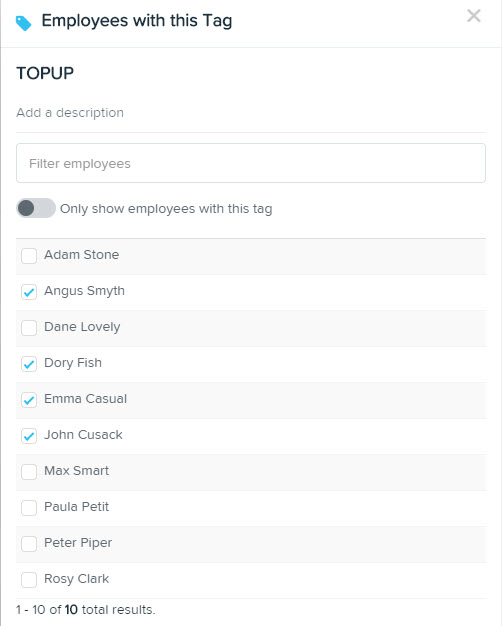Click the John Cusack name label

coord(83,435)
